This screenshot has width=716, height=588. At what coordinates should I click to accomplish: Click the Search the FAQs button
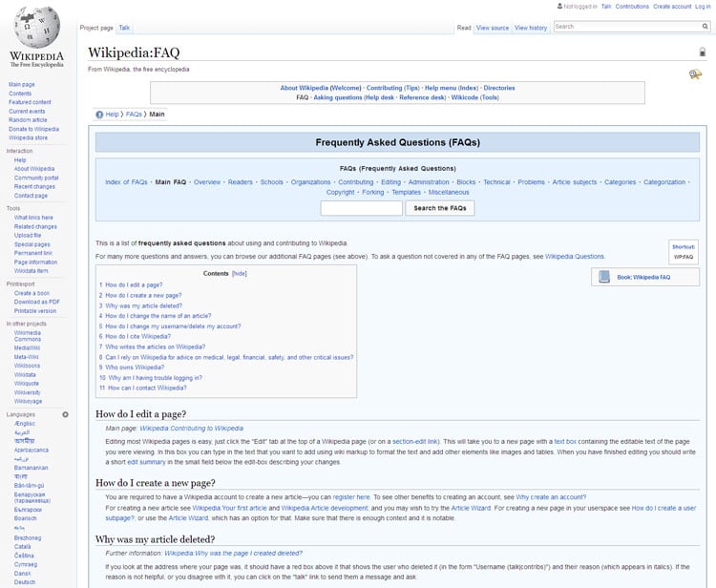(x=440, y=208)
